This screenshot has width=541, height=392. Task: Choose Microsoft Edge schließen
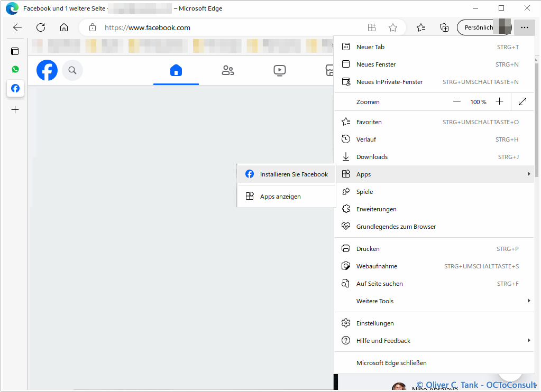click(x=434, y=363)
